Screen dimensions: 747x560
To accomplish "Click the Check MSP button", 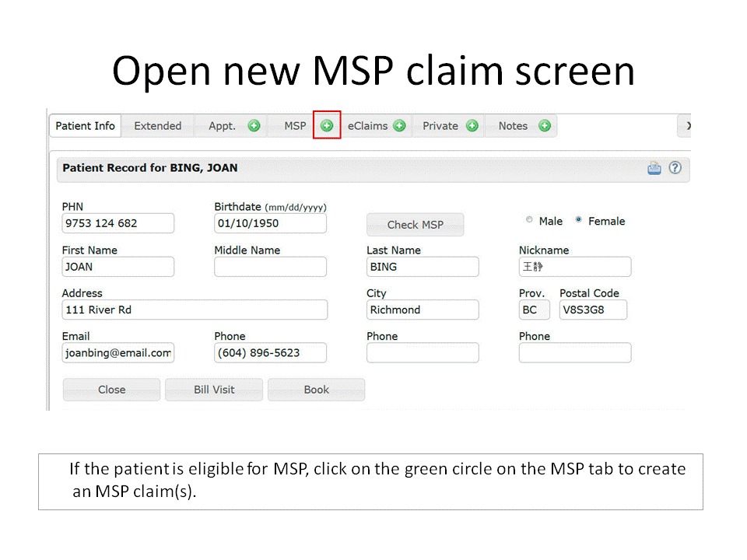I will coord(415,225).
